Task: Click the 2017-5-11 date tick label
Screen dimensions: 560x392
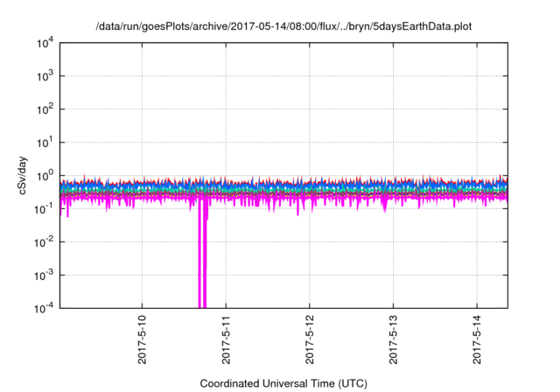Action: coord(226,339)
